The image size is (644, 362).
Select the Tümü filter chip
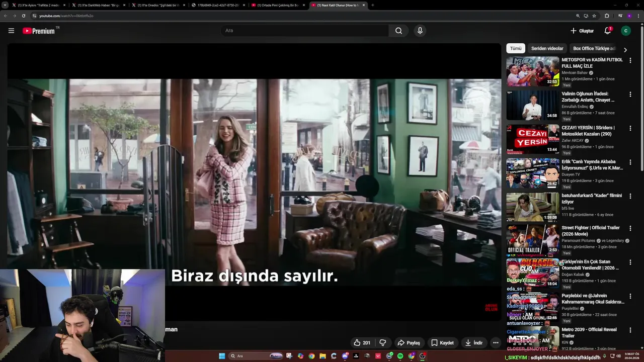point(516,48)
